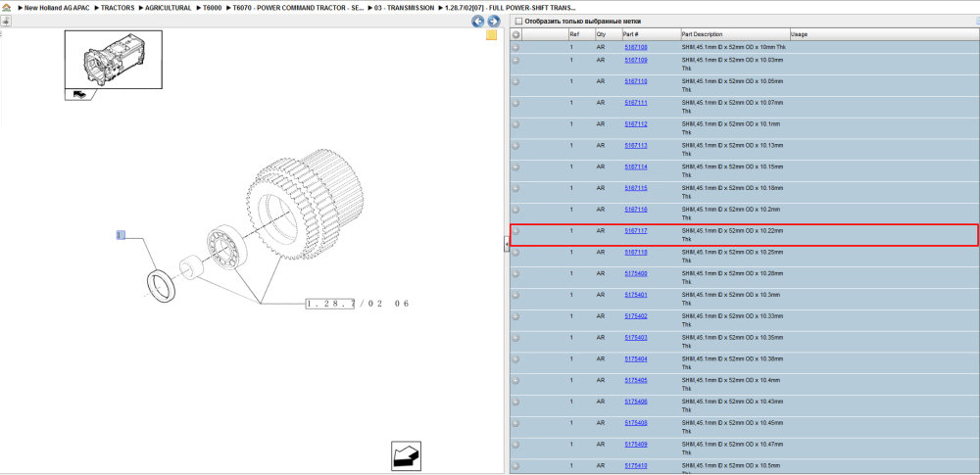
Task: Open 'TRACTORS' breadcrumb level
Action: (118, 8)
